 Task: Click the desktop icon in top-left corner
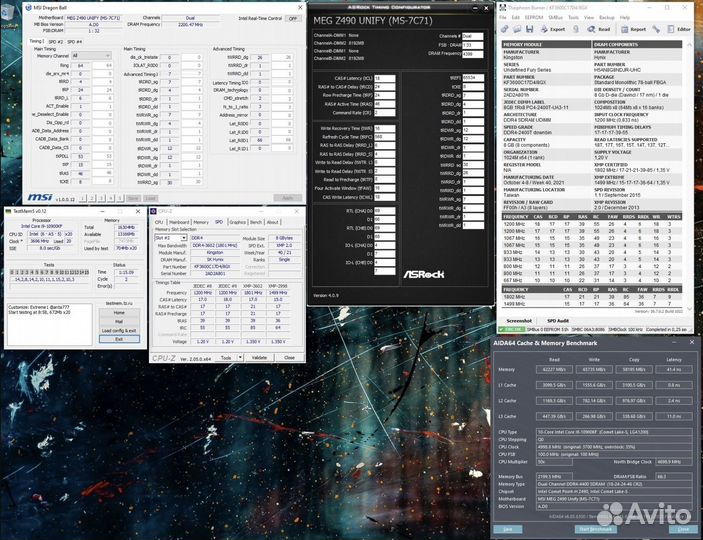tap(8, 13)
